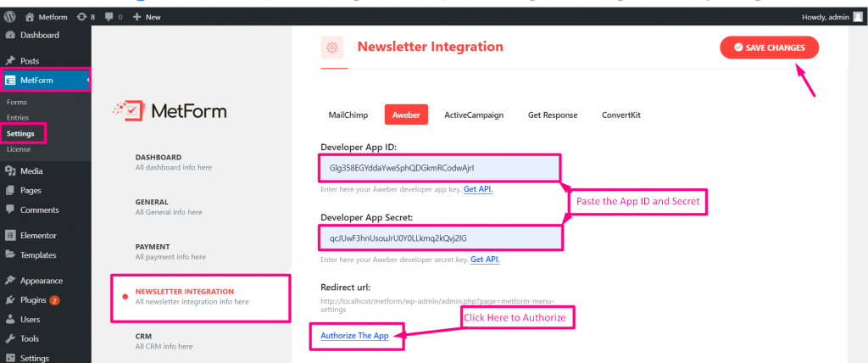Click the Comments speech bubble sidebar icon

(10, 209)
